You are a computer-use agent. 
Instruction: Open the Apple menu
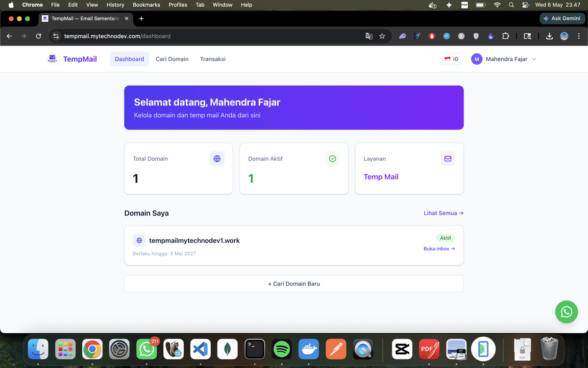click(x=11, y=5)
